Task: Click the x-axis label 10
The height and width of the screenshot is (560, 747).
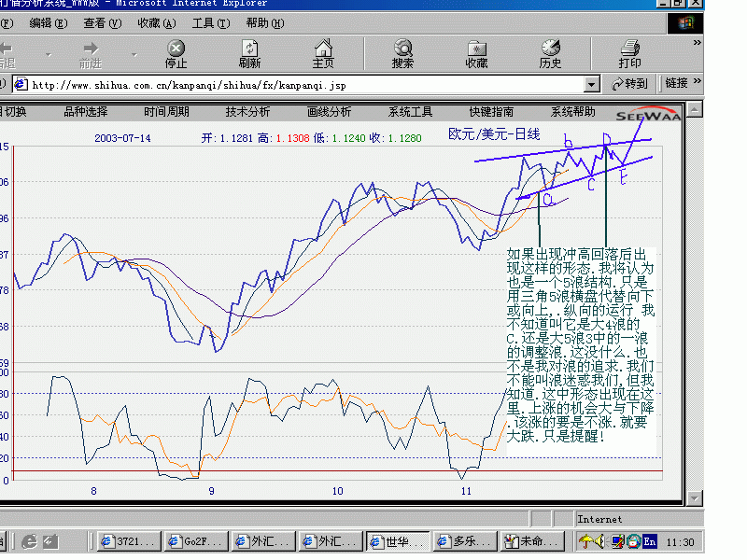Action: click(337, 491)
